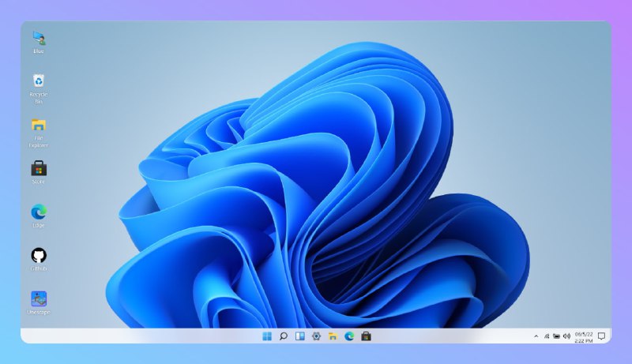Open the notification center icon
This screenshot has width=632, height=364.
pos(601,336)
